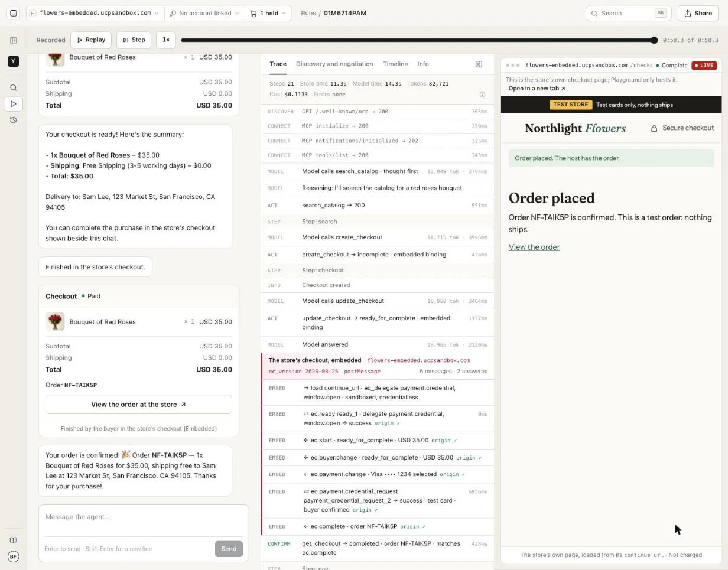
Task: Click the black Y workspace icon
Action: 13,61
